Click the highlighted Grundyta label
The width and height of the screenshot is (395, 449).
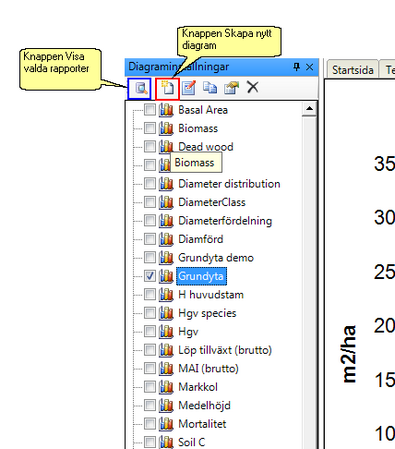[x=201, y=276]
